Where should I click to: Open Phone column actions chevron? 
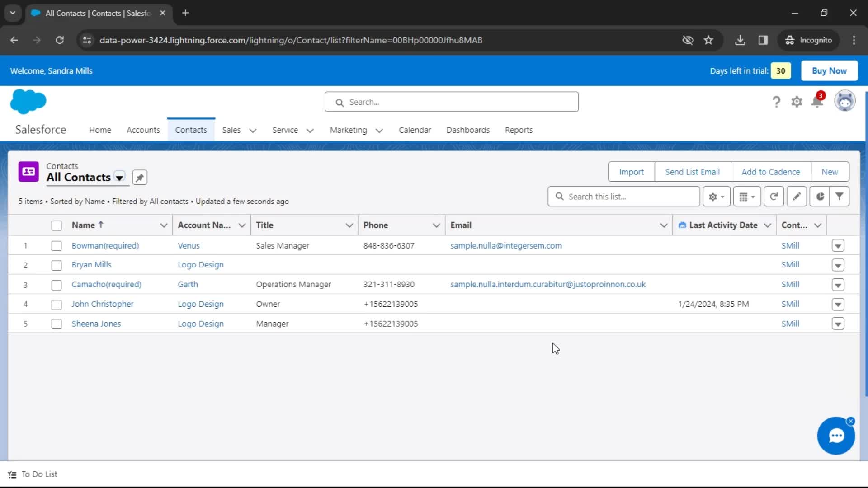[x=436, y=225]
